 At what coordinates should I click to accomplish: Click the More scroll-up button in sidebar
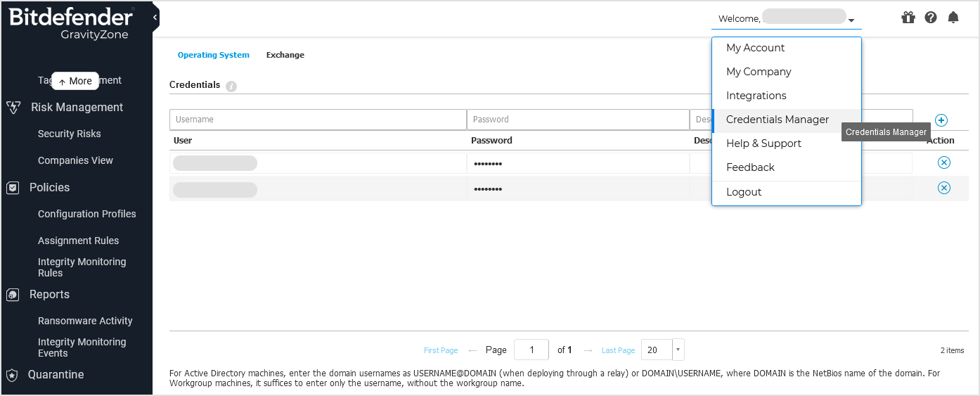(x=75, y=81)
